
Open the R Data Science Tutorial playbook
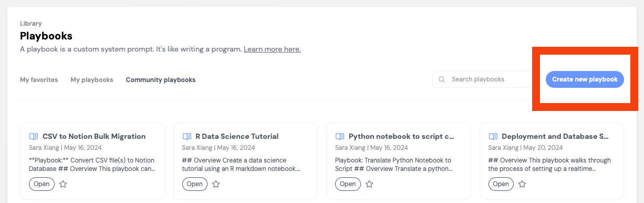195,184
